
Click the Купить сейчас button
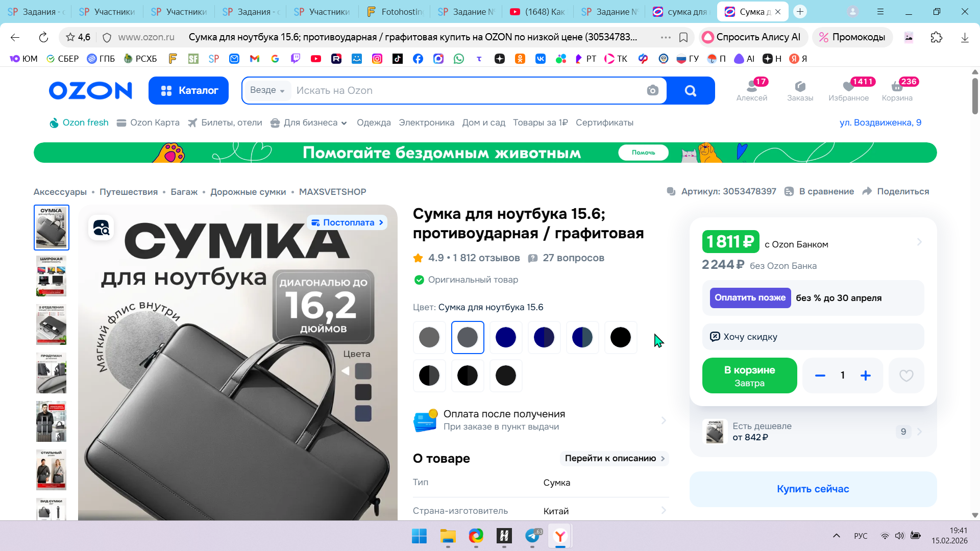click(x=813, y=489)
